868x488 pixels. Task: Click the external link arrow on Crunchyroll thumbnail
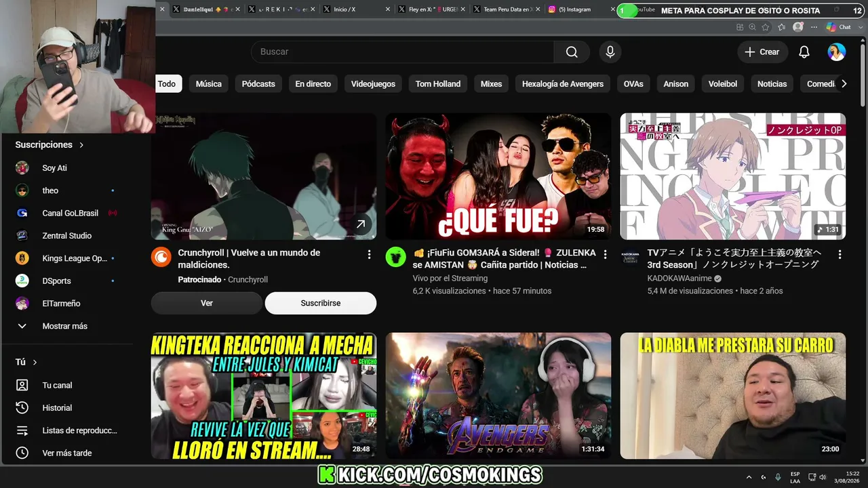pos(361,224)
